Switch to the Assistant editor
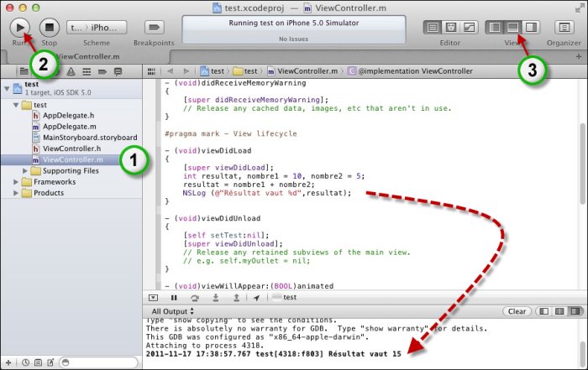588x370 pixels. tap(451, 28)
